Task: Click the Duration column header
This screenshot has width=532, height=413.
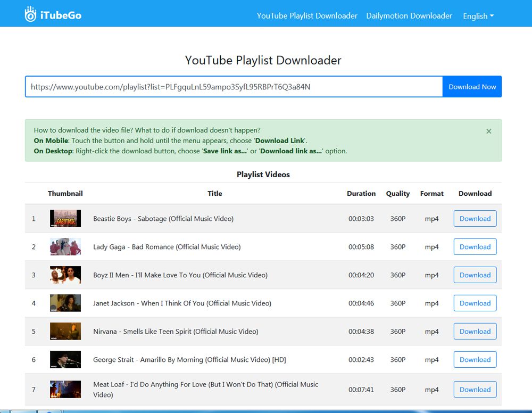Action: tap(361, 193)
